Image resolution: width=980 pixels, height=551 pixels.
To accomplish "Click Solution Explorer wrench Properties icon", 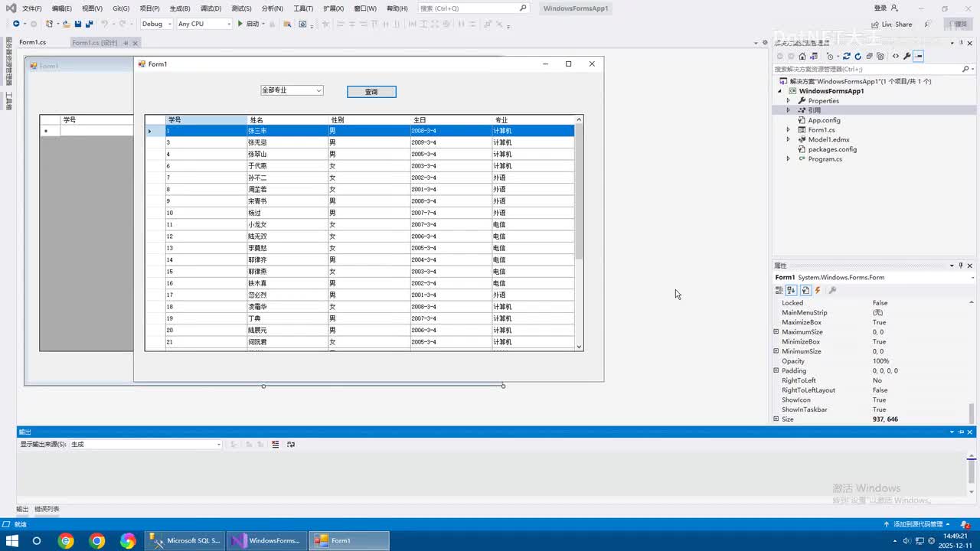I will [x=907, y=56].
